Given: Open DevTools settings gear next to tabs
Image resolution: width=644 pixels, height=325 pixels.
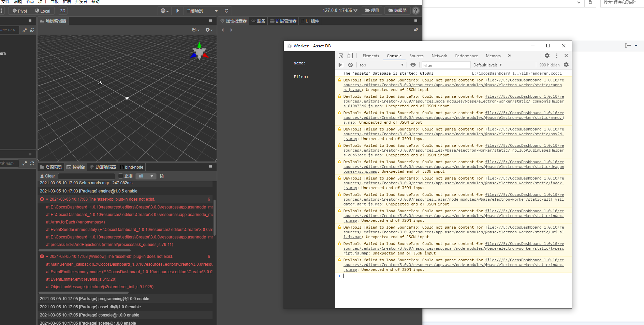Looking at the screenshot, I should 547,56.
